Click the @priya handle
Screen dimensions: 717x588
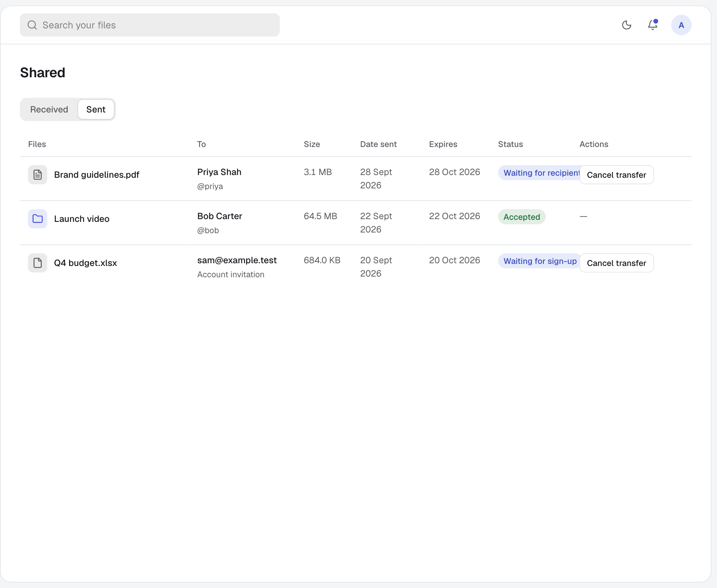pos(210,186)
